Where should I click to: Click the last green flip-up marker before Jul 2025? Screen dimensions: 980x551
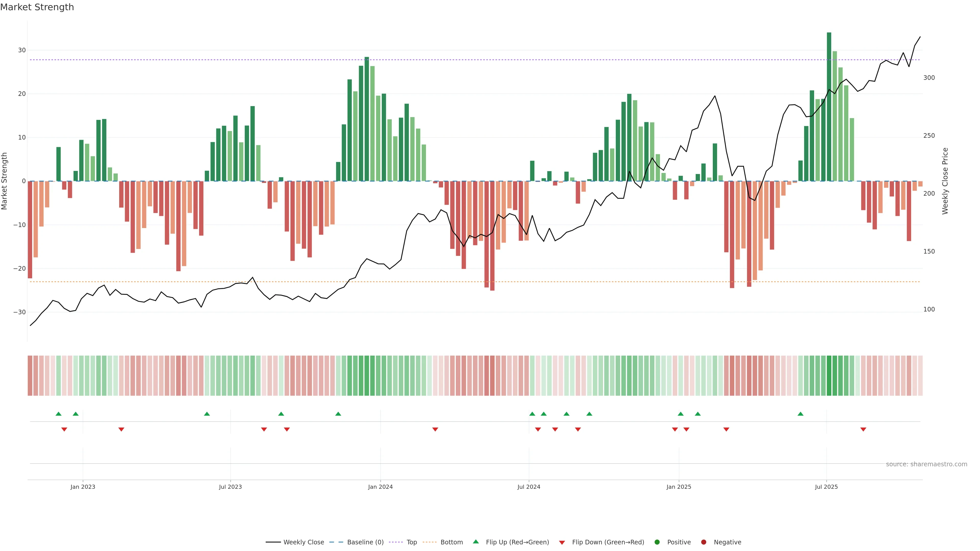point(800,414)
